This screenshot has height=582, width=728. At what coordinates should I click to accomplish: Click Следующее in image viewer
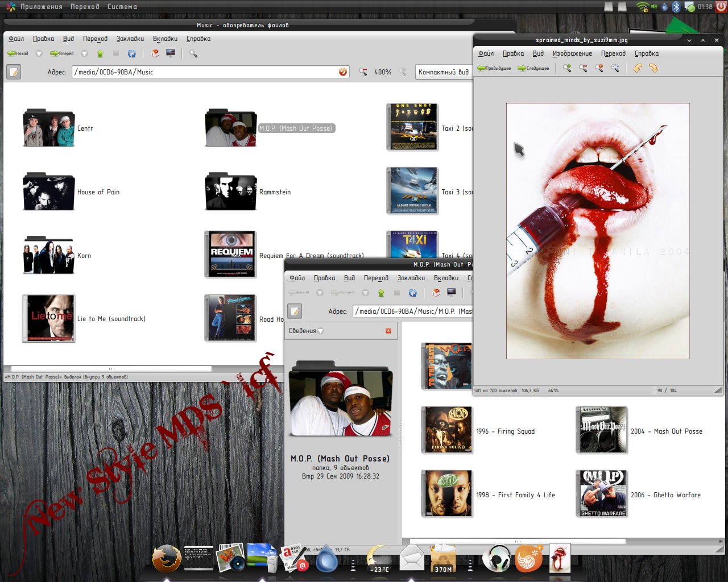(x=533, y=68)
